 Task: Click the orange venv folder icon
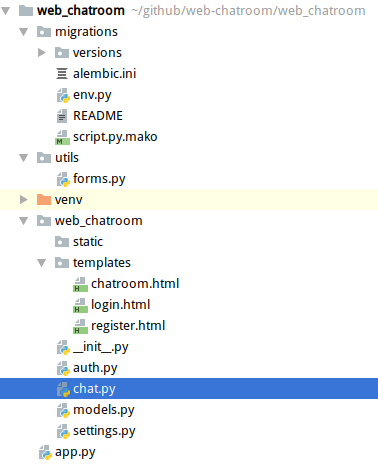tap(44, 200)
